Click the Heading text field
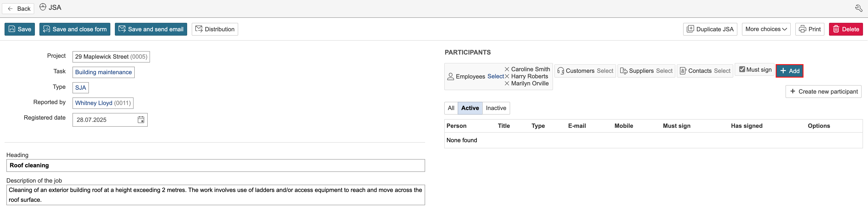The image size is (868, 210). (216, 165)
